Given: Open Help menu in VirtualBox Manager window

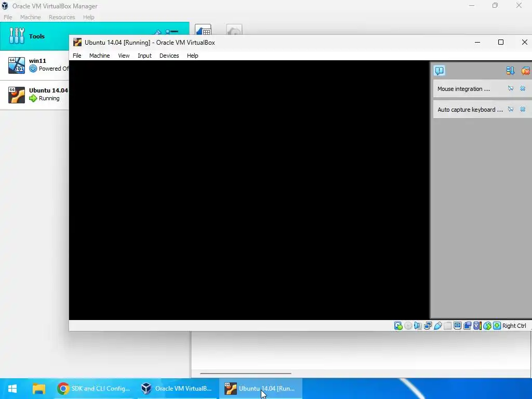Looking at the screenshot, I should [88, 17].
